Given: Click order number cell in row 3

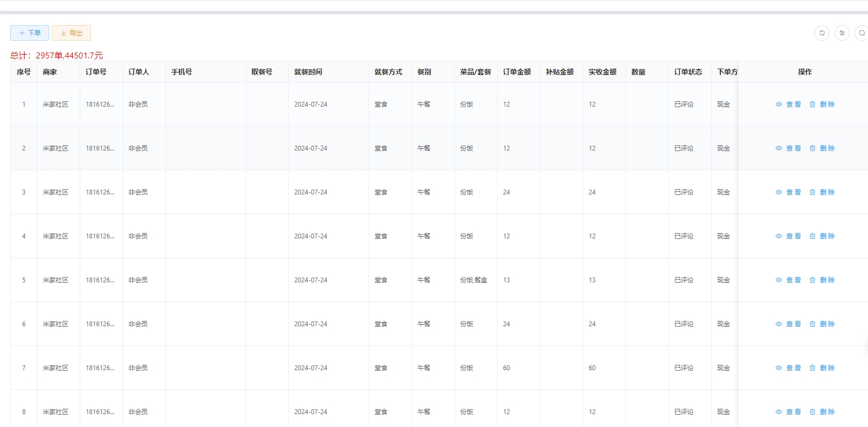Looking at the screenshot, I should (100, 192).
